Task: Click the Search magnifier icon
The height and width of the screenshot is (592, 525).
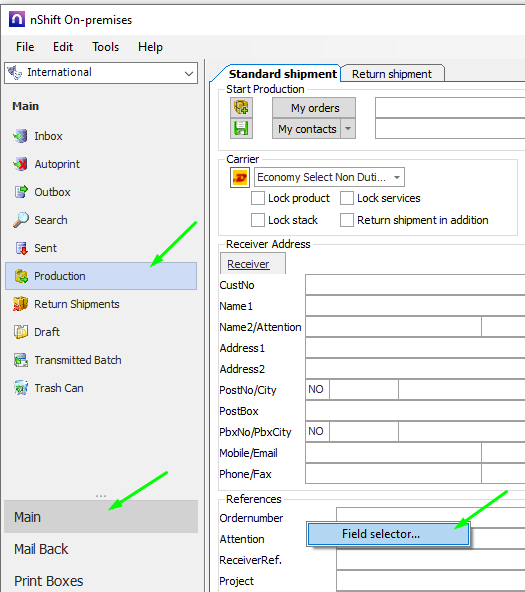Action: (x=21, y=220)
